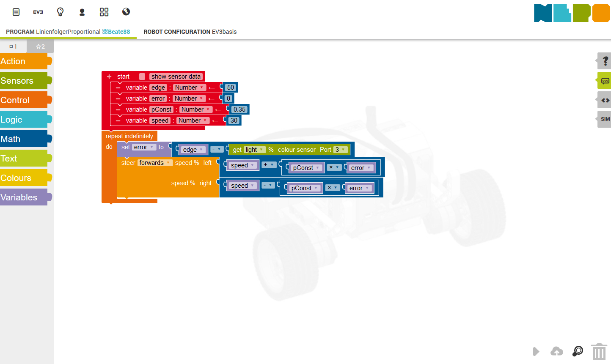Edit the number value 0.35
611x364 pixels.
coord(239,109)
